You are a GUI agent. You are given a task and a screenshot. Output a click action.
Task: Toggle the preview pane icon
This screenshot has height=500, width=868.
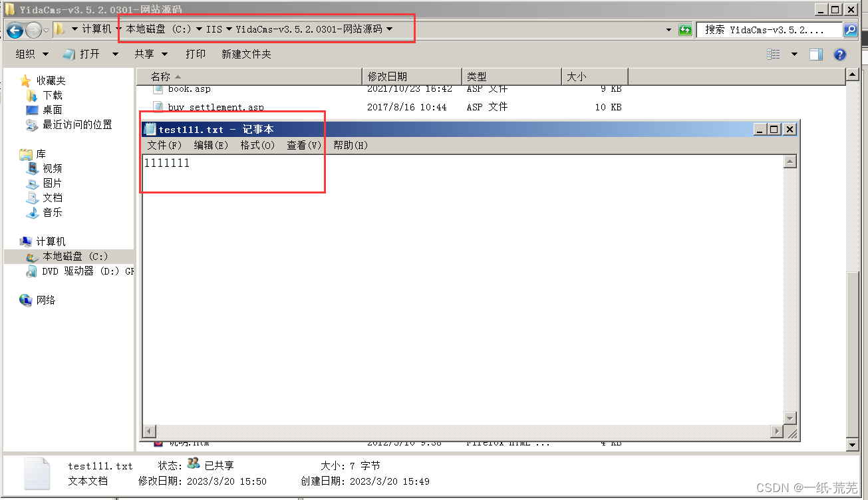[x=816, y=55]
